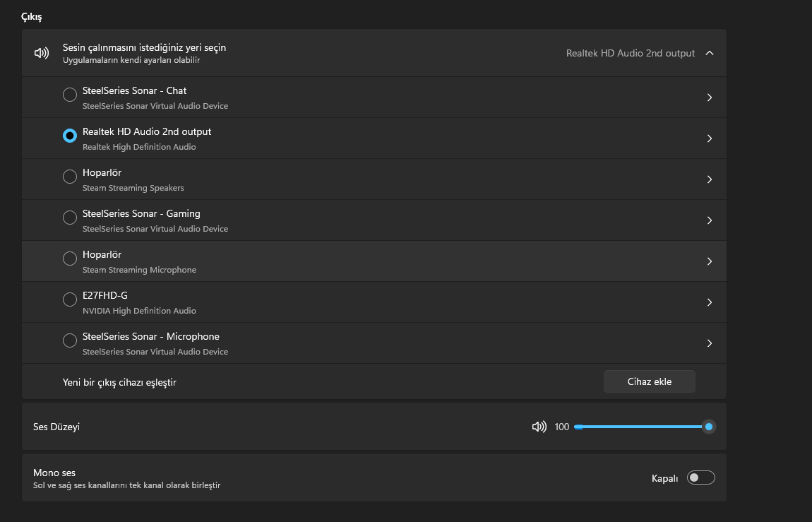Click the volume value "100"
812x522 pixels.
coord(562,427)
